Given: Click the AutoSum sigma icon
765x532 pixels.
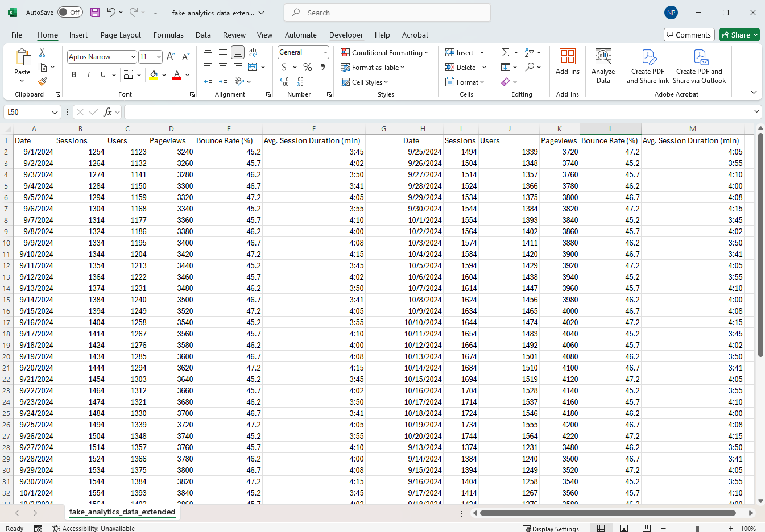Looking at the screenshot, I should (x=506, y=52).
